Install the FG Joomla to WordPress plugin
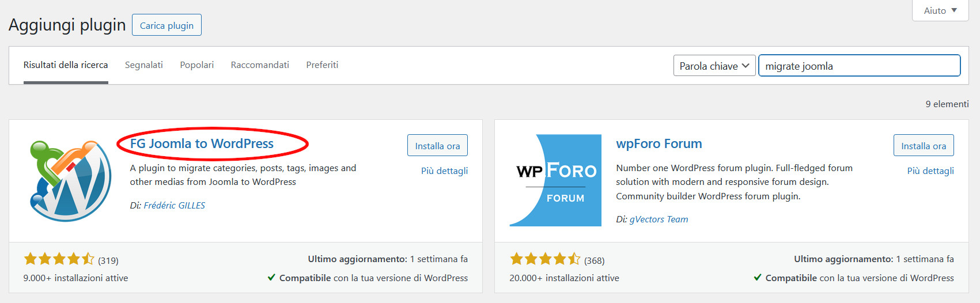Image resolution: width=980 pixels, height=303 pixels. (x=437, y=146)
